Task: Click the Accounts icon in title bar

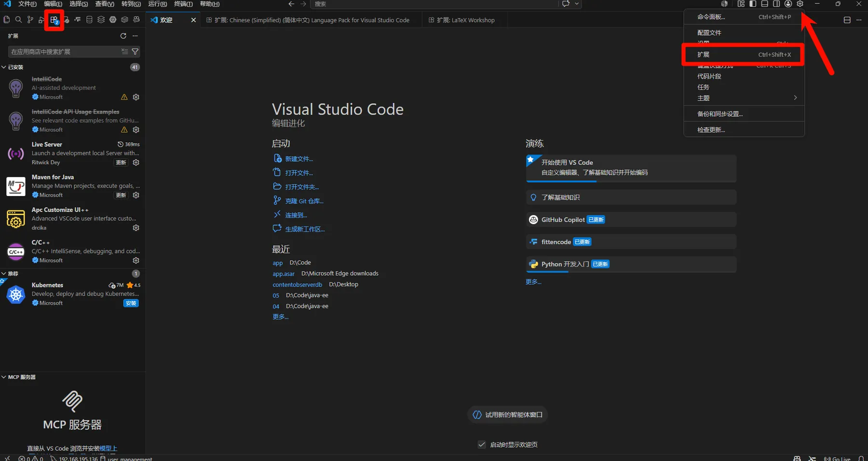Action: (x=788, y=4)
